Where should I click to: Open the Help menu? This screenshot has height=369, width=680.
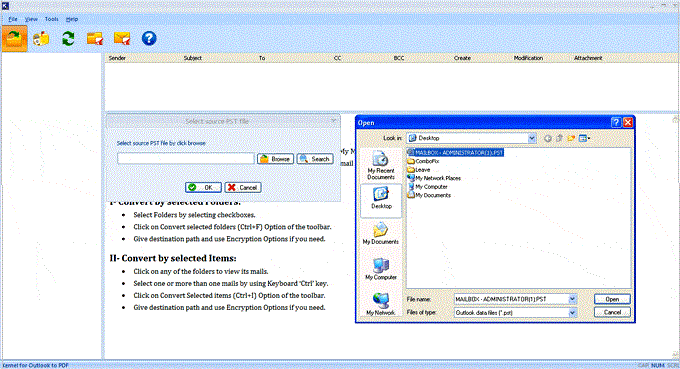click(x=72, y=19)
